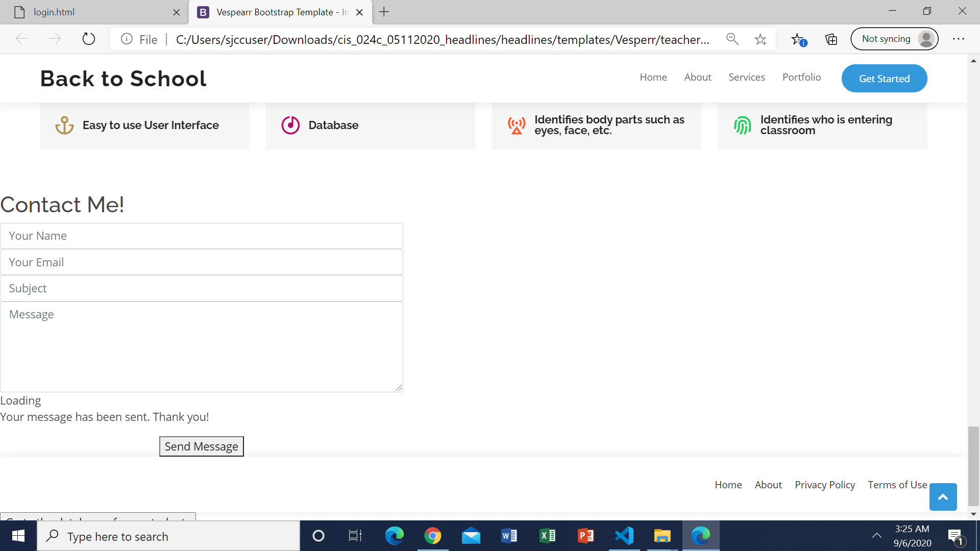Refresh the page with reload icon
Screen dimensions: 980x551
[89, 39]
